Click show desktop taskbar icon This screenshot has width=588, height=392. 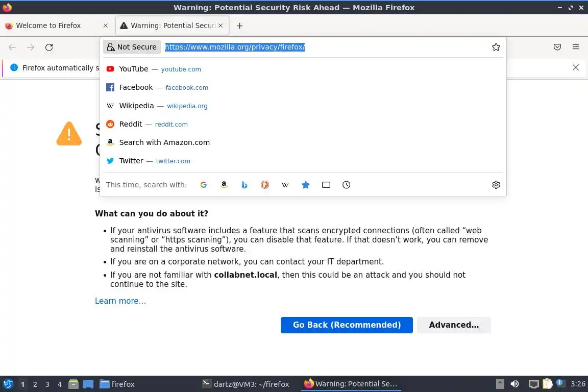point(88,384)
